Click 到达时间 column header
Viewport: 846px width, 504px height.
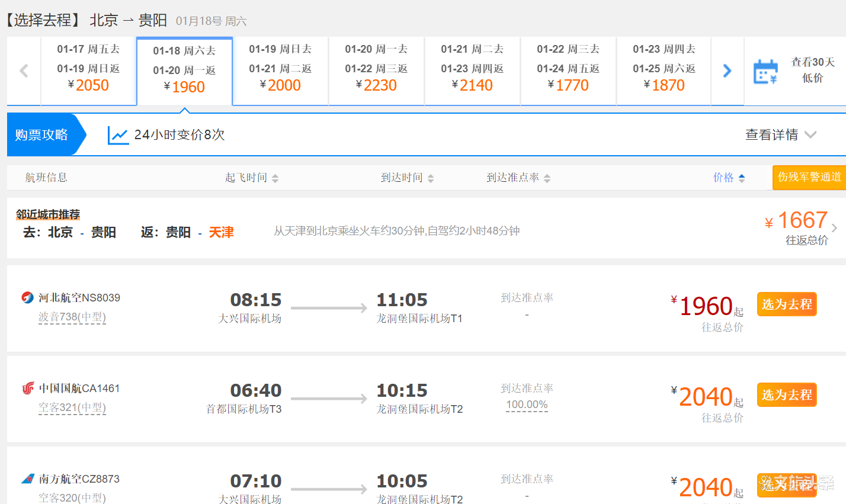click(x=402, y=178)
